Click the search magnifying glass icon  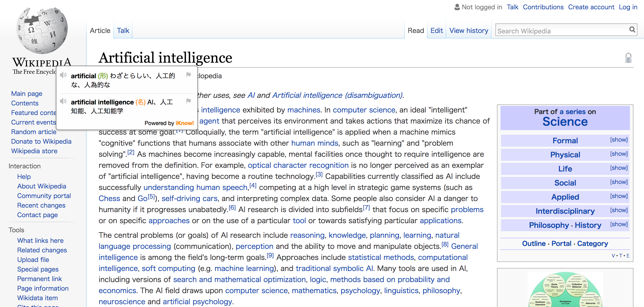(x=632, y=30)
